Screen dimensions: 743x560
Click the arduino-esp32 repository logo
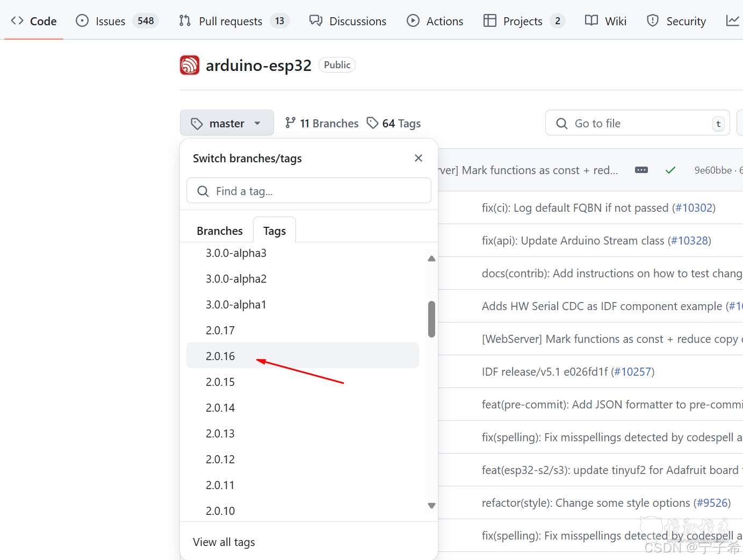tap(189, 65)
